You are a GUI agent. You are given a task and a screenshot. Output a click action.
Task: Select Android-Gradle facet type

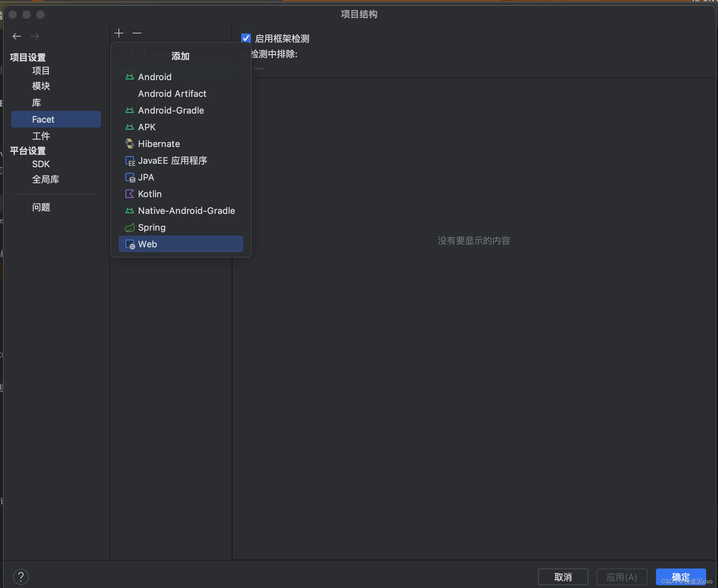tap(181, 110)
